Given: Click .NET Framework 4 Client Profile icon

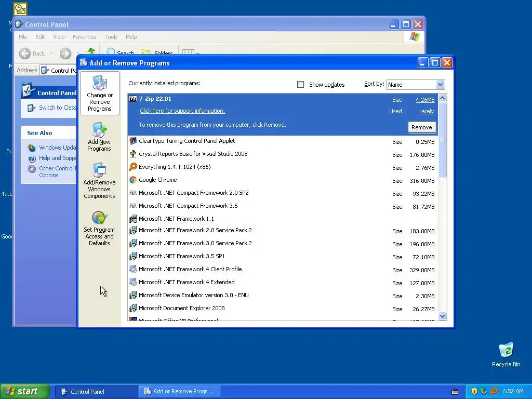Looking at the screenshot, I should [x=133, y=270].
